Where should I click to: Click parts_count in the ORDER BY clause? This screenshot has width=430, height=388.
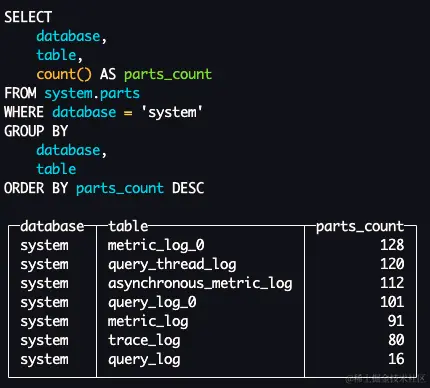pos(120,188)
